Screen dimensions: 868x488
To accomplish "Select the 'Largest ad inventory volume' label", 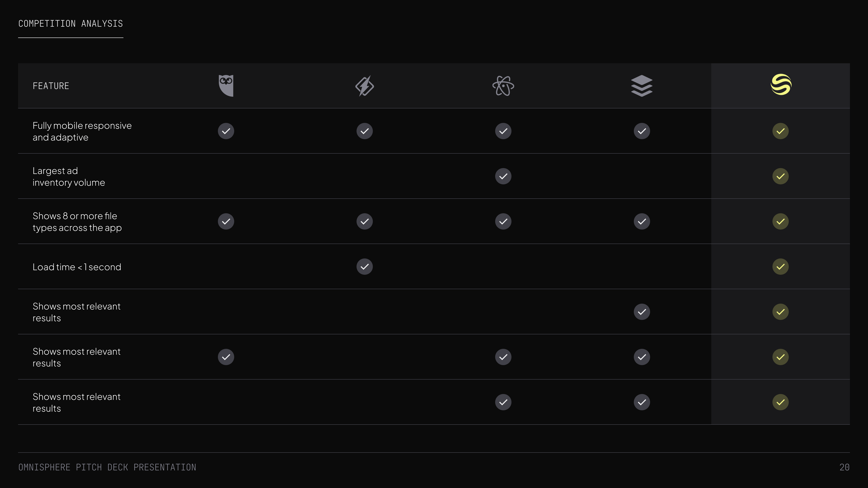I will (69, 176).
